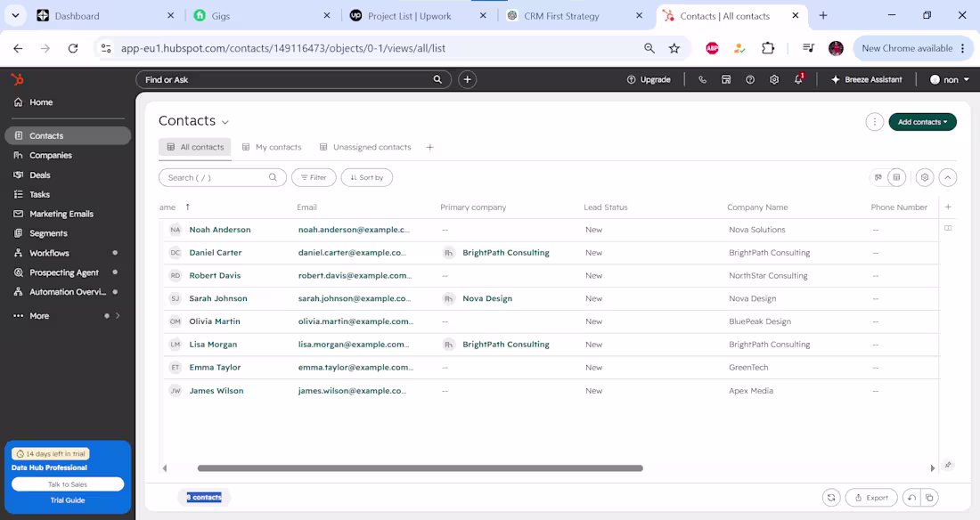
Task: Click the Export button
Action: tap(871, 498)
